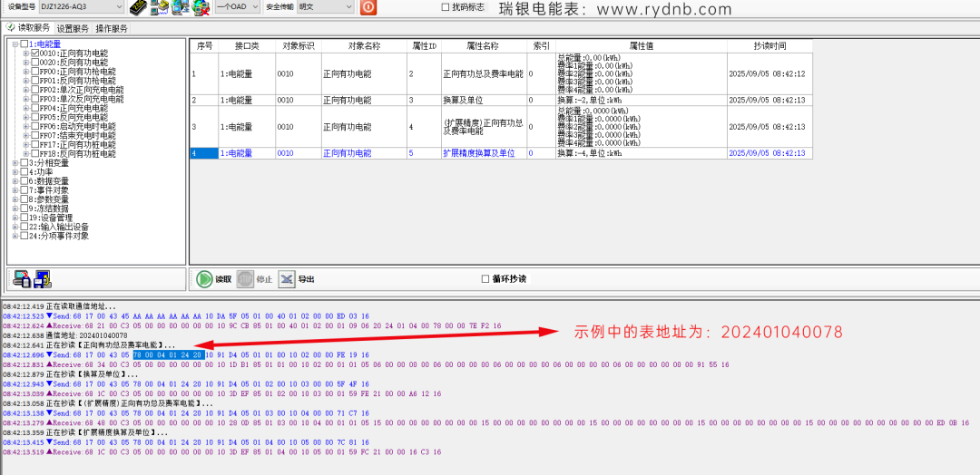The width and height of the screenshot is (980, 475).
Task: Click cell 正向有功总及费率电能 in row 1
Action: 483,73
